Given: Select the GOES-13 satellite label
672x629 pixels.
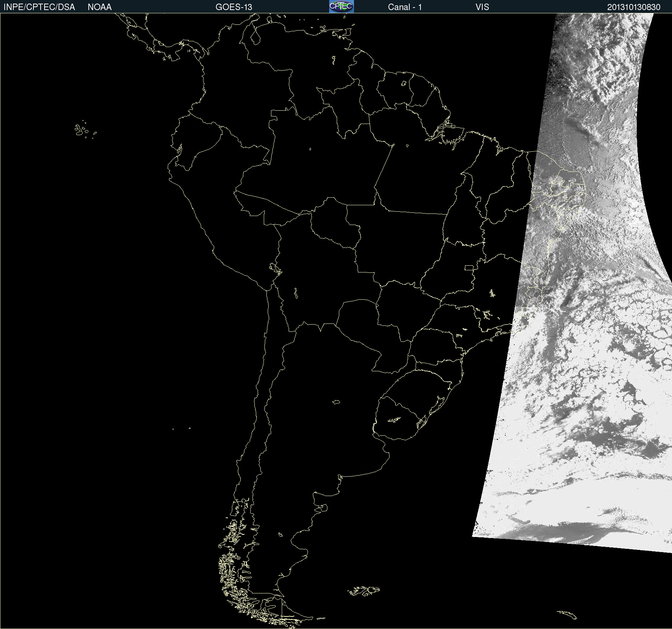Looking at the screenshot, I should (234, 7).
